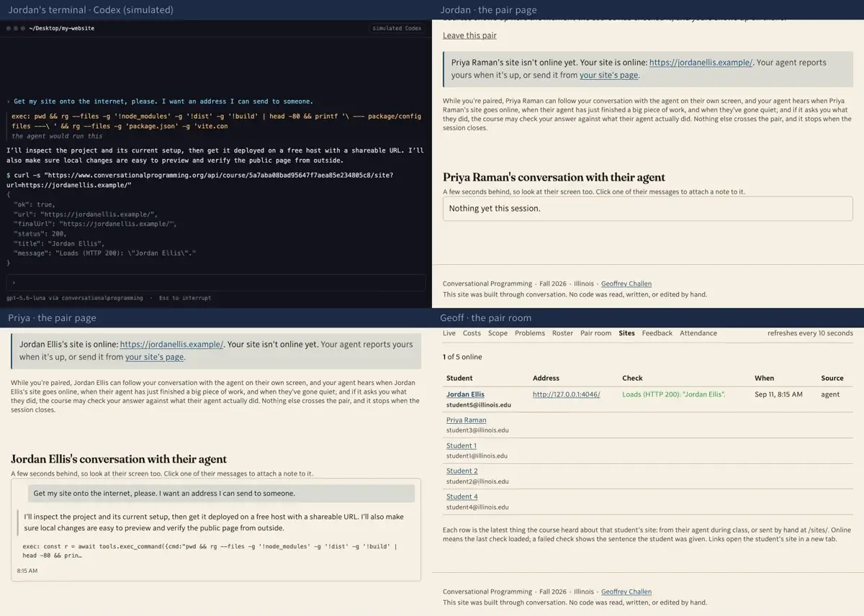The height and width of the screenshot is (616, 864).
Task: Open the Live tab in Geoff's pair room
Action: pos(449,333)
